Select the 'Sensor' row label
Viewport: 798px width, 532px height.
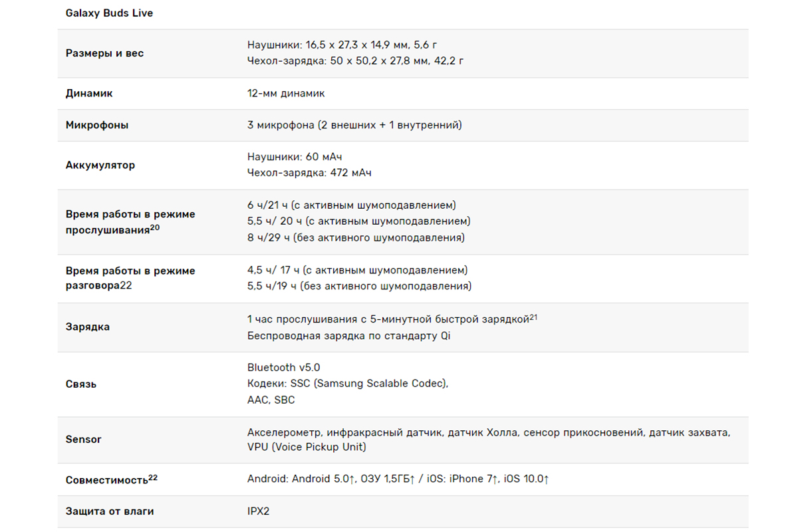[84, 440]
